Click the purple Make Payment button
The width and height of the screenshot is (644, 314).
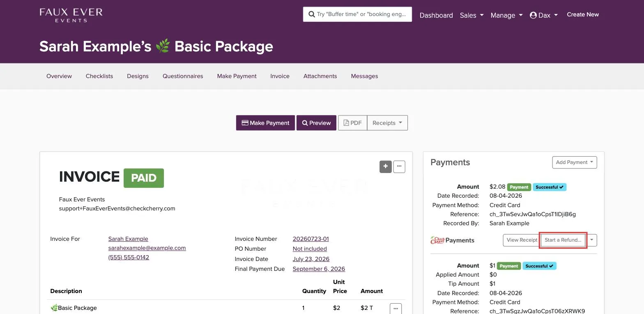click(x=265, y=123)
